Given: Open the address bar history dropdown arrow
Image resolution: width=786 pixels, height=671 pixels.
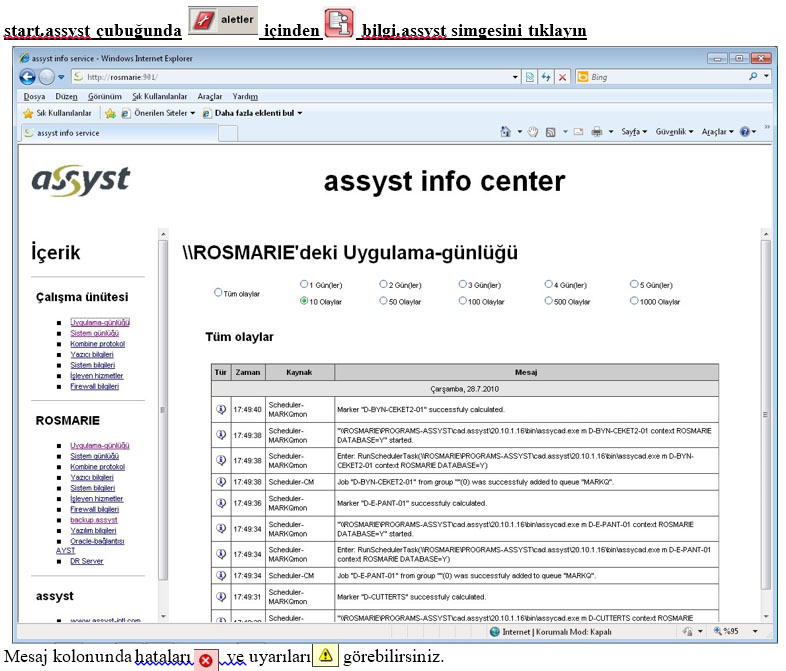Looking at the screenshot, I should point(515,77).
